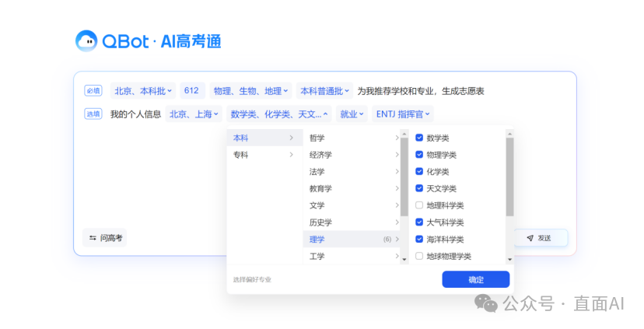Viewport: 644px width, 329px height.
Task: Open the 北京、本科批 dropdown
Action: point(144,91)
